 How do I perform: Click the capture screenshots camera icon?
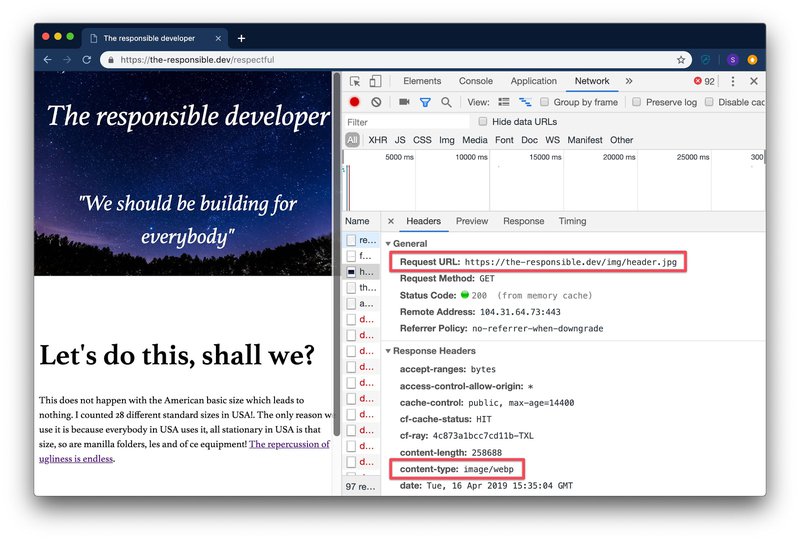[404, 102]
